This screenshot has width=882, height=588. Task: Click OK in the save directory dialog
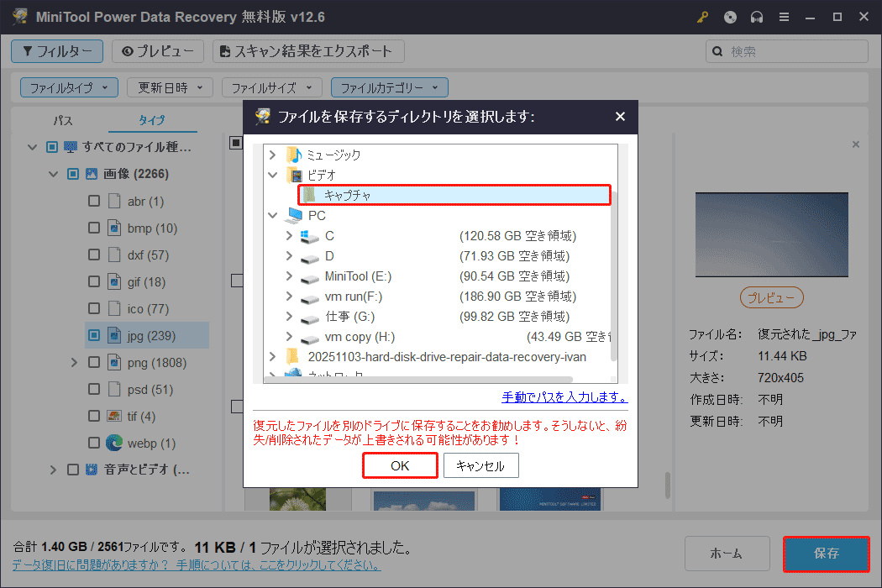pos(400,465)
